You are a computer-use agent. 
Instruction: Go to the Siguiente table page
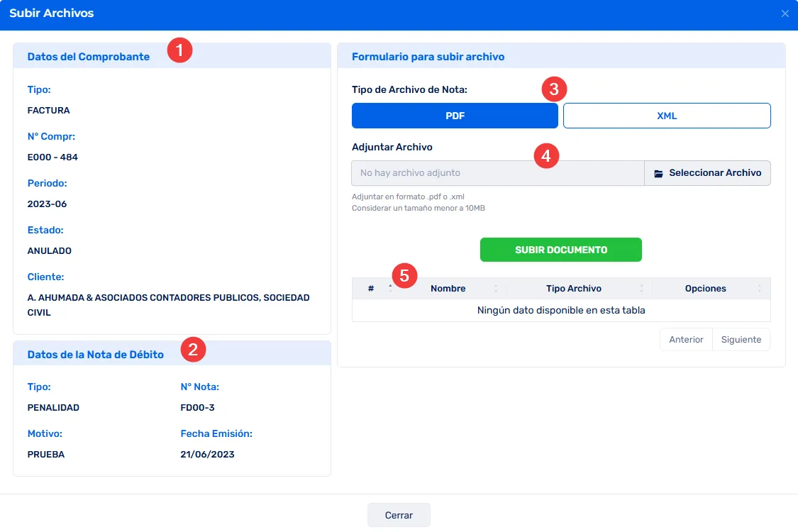click(741, 340)
